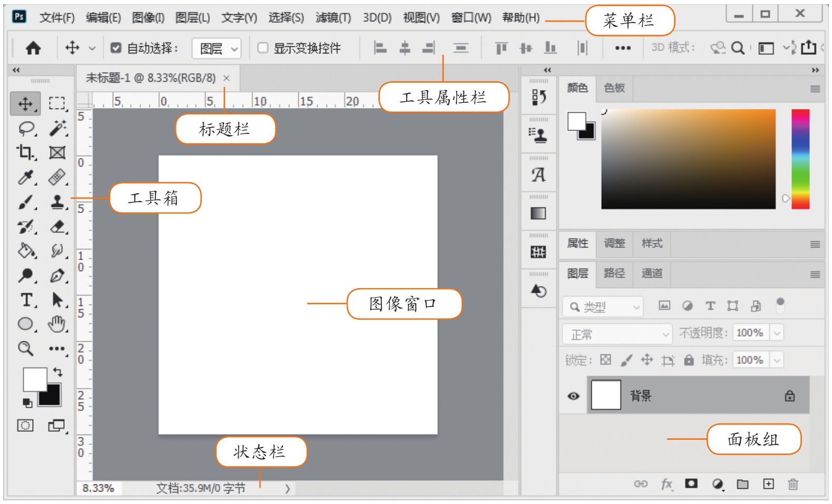Image resolution: width=832 pixels, height=504 pixels.
Task: Toggle lock position icon
Action: 647,360
